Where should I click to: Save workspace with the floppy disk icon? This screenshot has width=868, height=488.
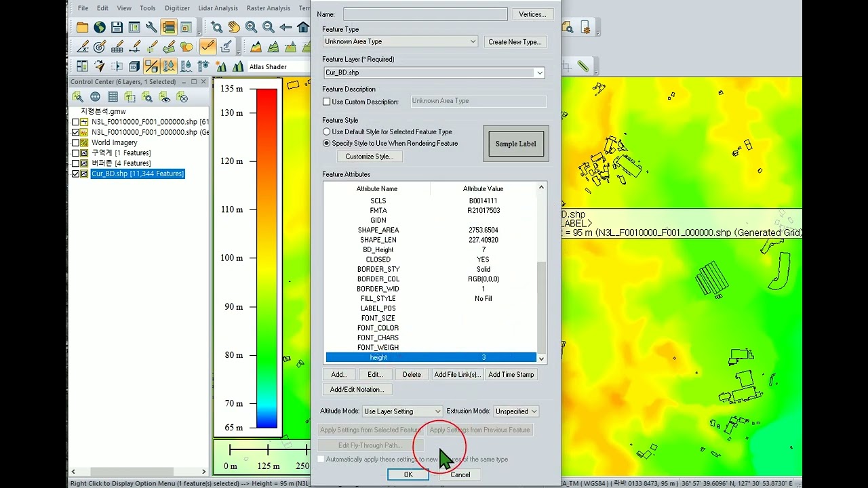pos(117,27)
